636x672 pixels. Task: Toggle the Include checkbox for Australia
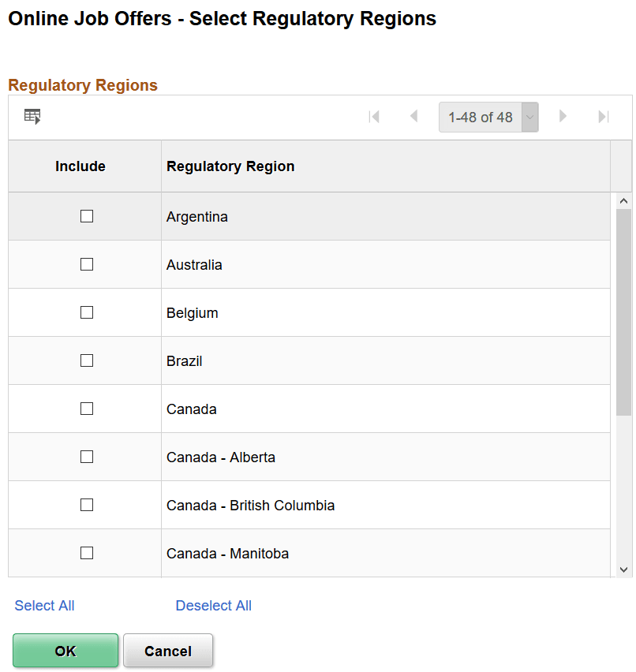pos(86,264)
